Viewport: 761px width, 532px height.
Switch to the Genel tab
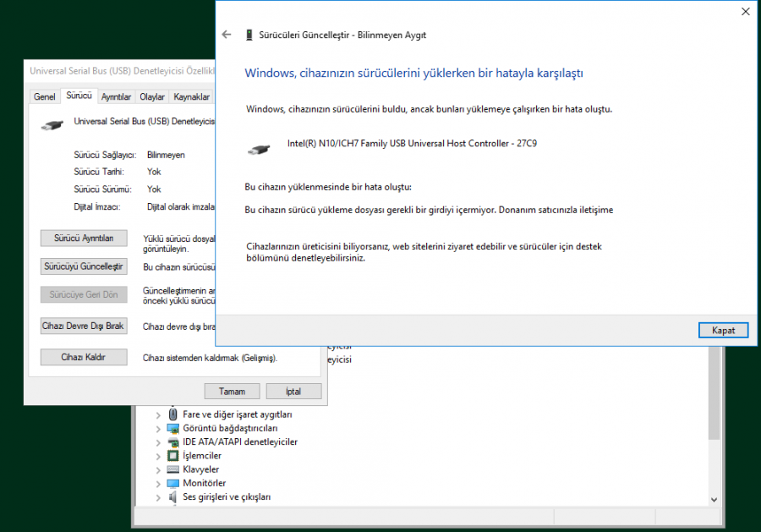pos(44,97)
